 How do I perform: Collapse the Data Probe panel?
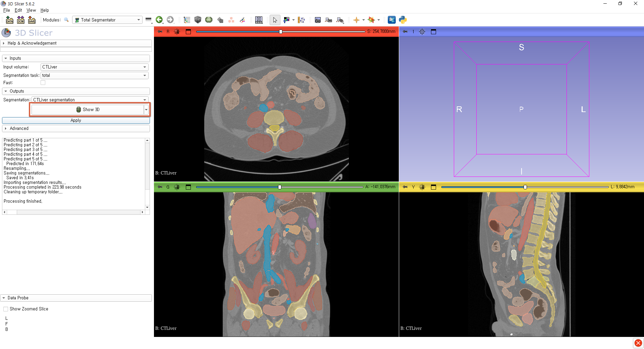[76, 298]
